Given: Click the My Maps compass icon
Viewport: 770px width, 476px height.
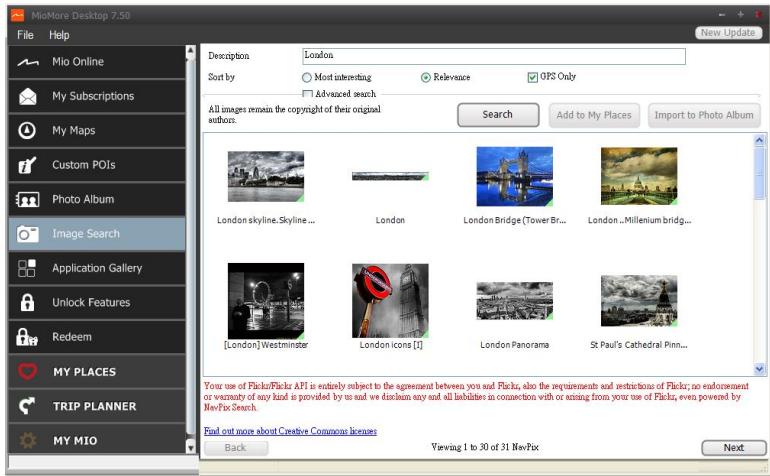Looking at the screenshot, I should coord(27,130).
